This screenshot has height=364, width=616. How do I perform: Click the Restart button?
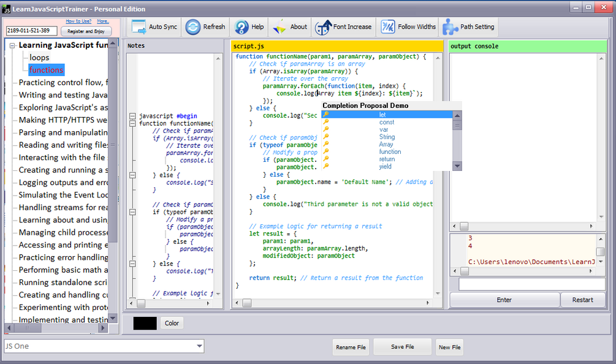pyautogui.click(x=583, y=300)
